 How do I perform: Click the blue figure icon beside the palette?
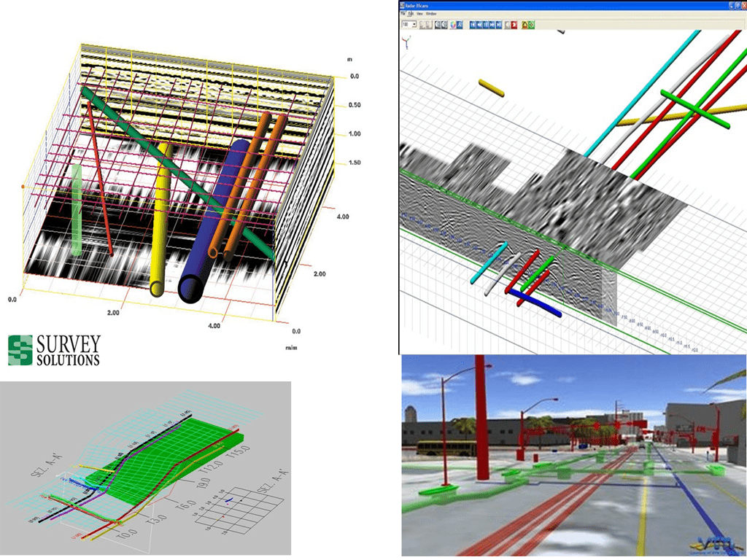tap(460, 25)
